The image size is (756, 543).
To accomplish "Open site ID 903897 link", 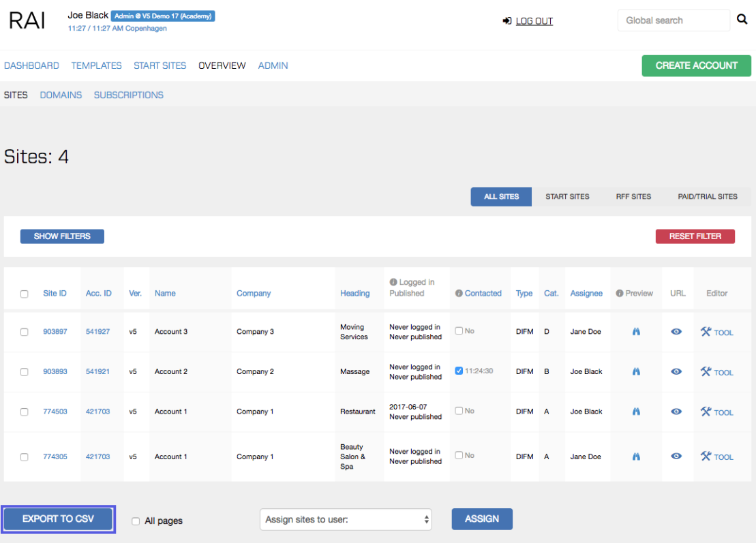I will 55,332.
